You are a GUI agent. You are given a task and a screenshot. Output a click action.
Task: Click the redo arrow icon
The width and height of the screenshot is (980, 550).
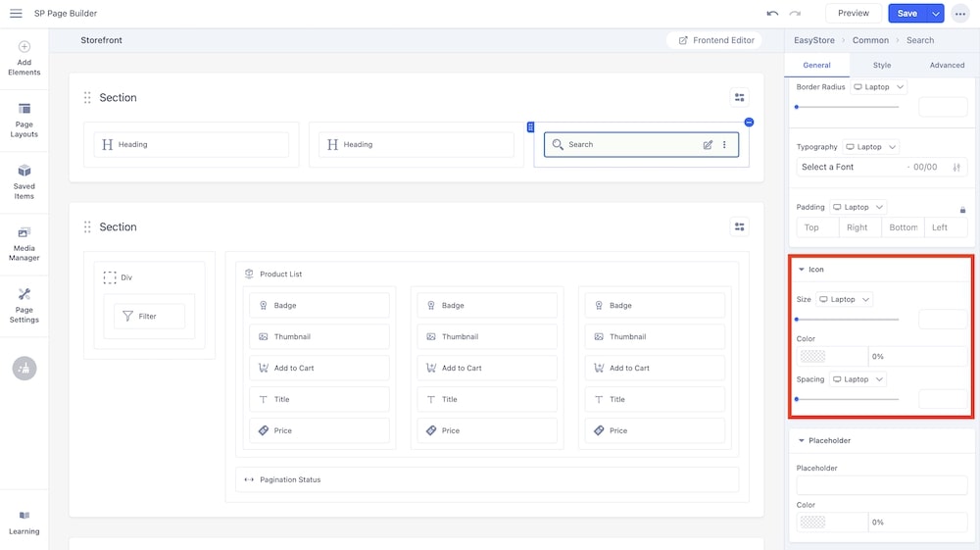click(795, 14)
